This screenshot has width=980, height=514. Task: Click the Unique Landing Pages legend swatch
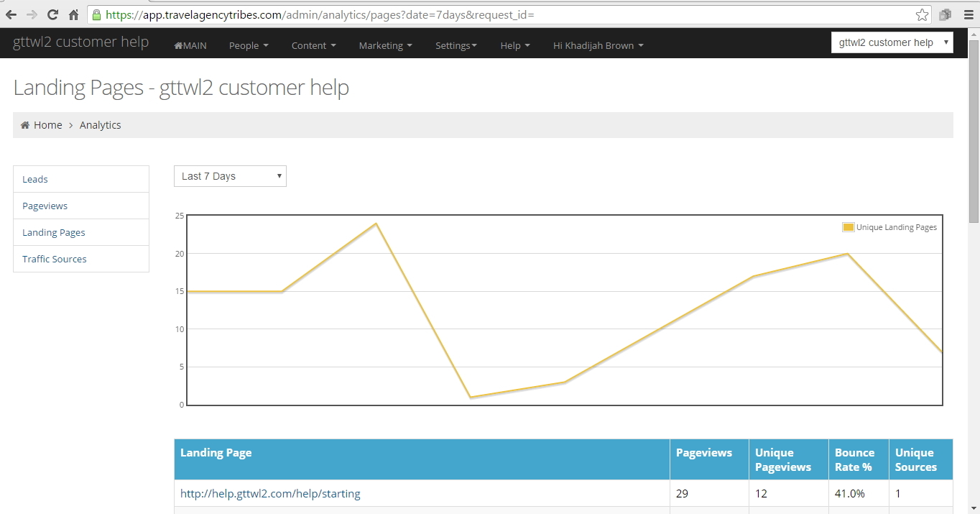click(x=848, y=227)
